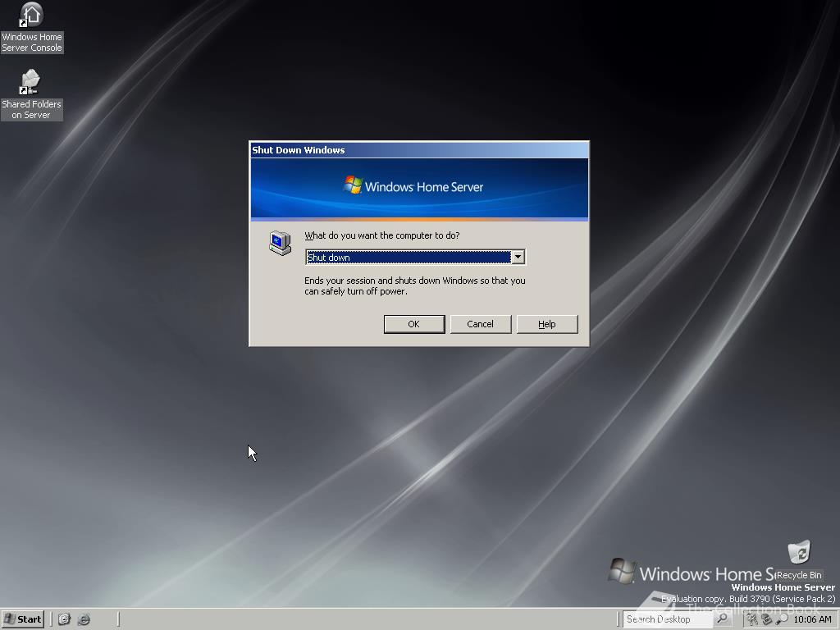This screenshot has height=630, width=840.
Task: Click the Show Desktop quick launch icon
Action: [x=64, y=619]
